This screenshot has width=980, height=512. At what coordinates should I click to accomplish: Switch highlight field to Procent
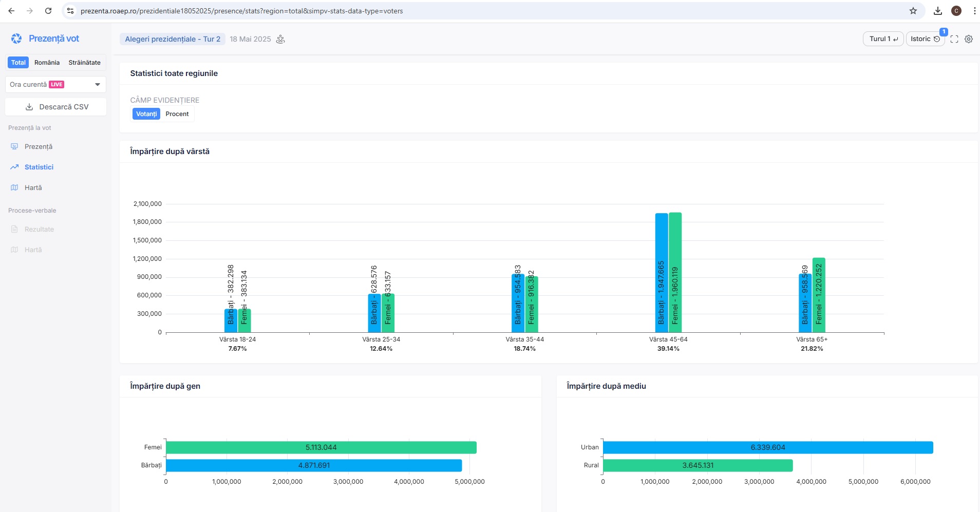click(177, 114)
